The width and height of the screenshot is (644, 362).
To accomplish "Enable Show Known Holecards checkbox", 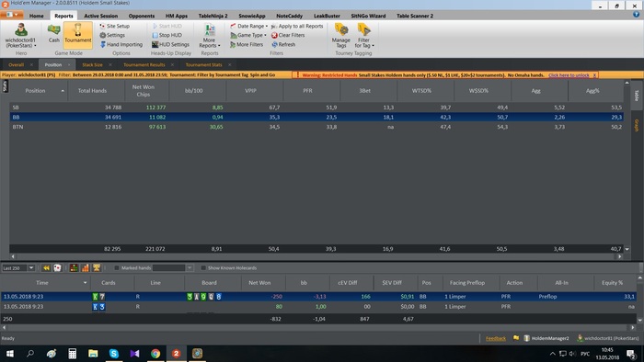I will (203, 267).
